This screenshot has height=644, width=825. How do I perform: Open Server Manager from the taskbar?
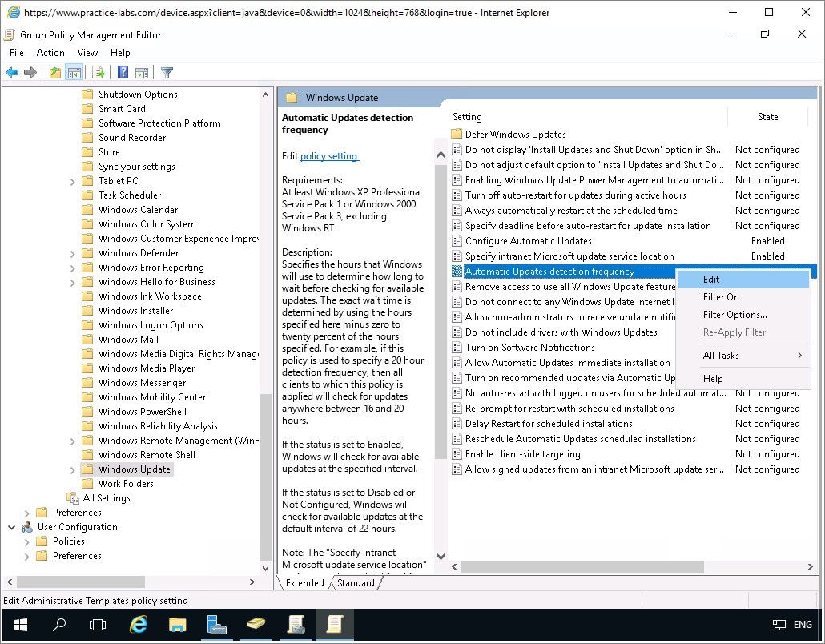(x=215, y=624)
